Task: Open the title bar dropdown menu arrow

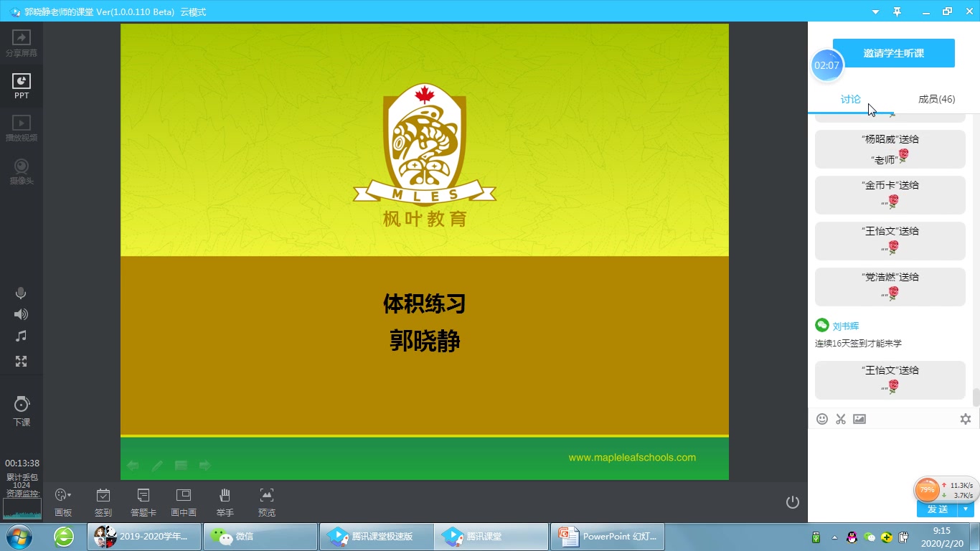Action: 875,11
